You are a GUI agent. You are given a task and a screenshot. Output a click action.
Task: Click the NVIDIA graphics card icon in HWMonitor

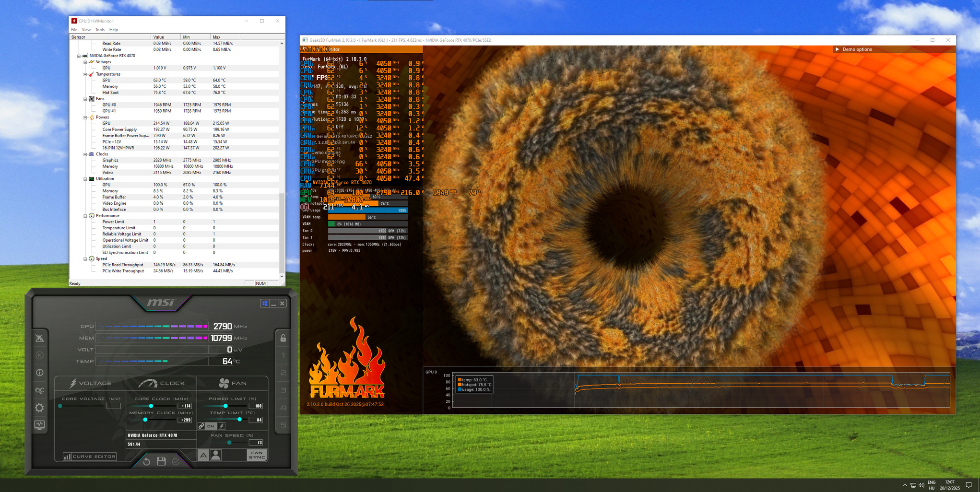pyautogui.click(x=85, y=56)
